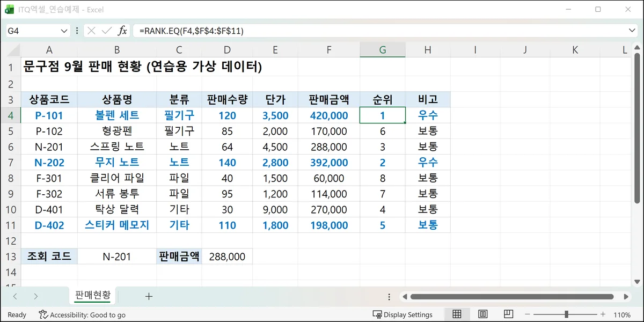The width and height of the screenshot is (644, 322).
Task: Select sales amount cell 392,000
Action: (329, 162)
